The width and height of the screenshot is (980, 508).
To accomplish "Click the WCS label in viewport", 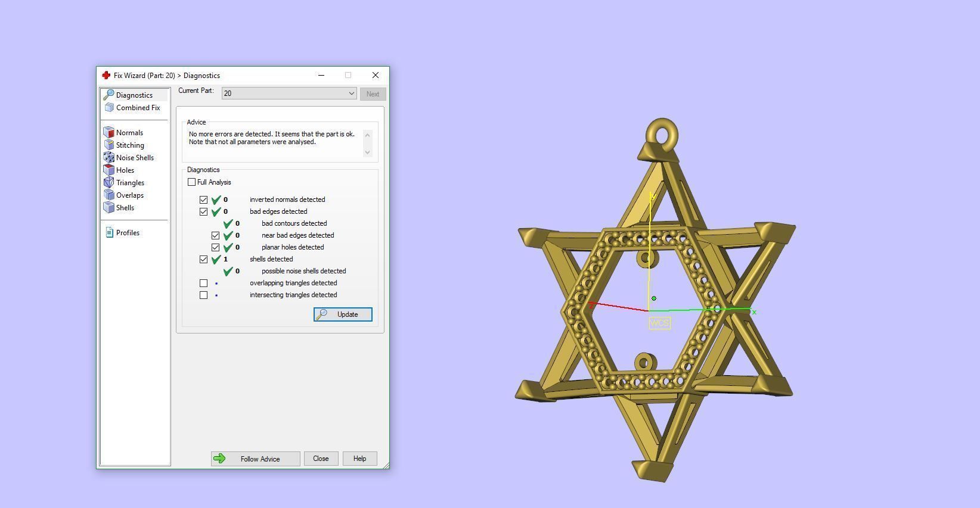I will point(659,323).
